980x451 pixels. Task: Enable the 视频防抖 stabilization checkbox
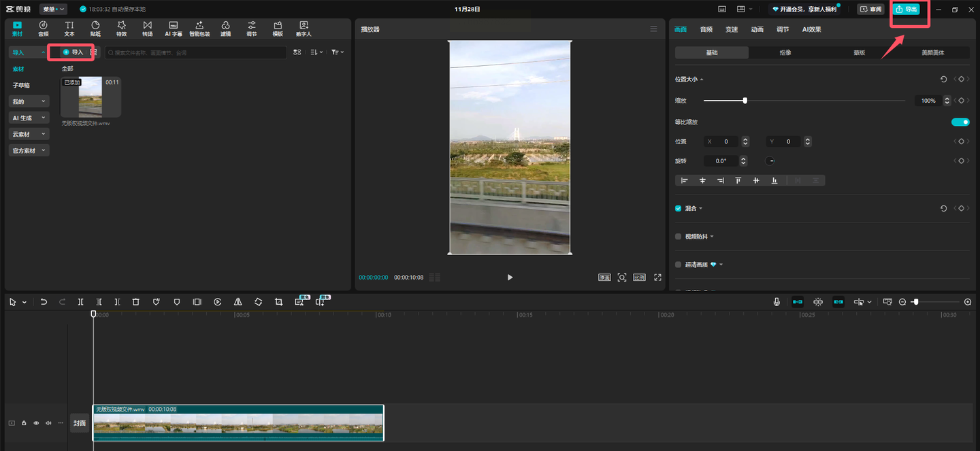pyautogui.click(x=678, y=237)
